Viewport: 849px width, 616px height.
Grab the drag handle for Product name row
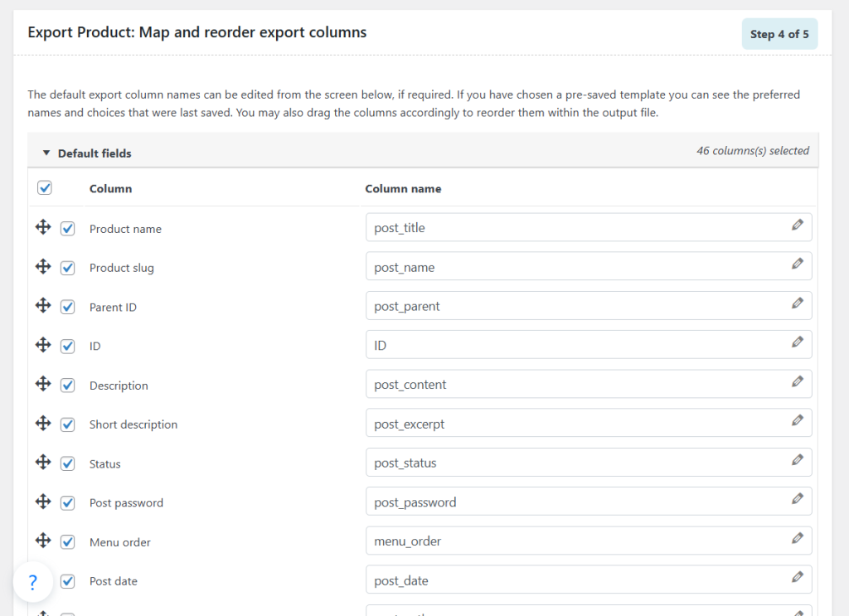point(43,227)
